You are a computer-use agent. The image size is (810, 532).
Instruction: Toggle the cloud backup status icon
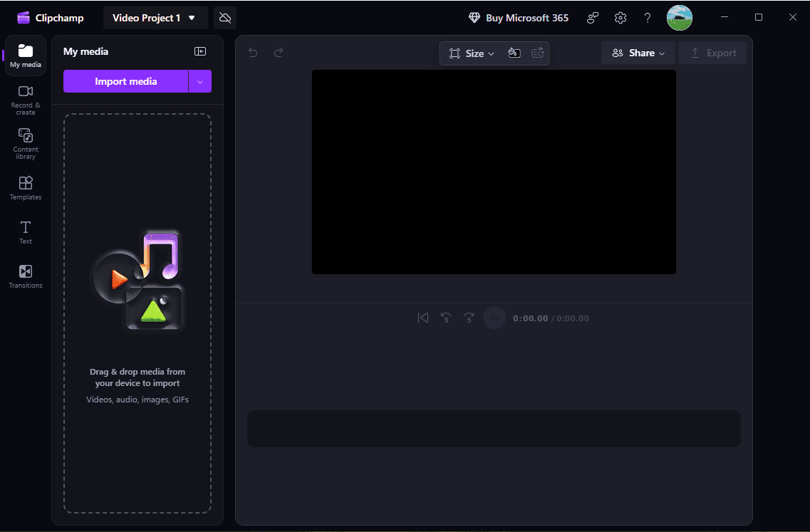click(x=225, y=17)
